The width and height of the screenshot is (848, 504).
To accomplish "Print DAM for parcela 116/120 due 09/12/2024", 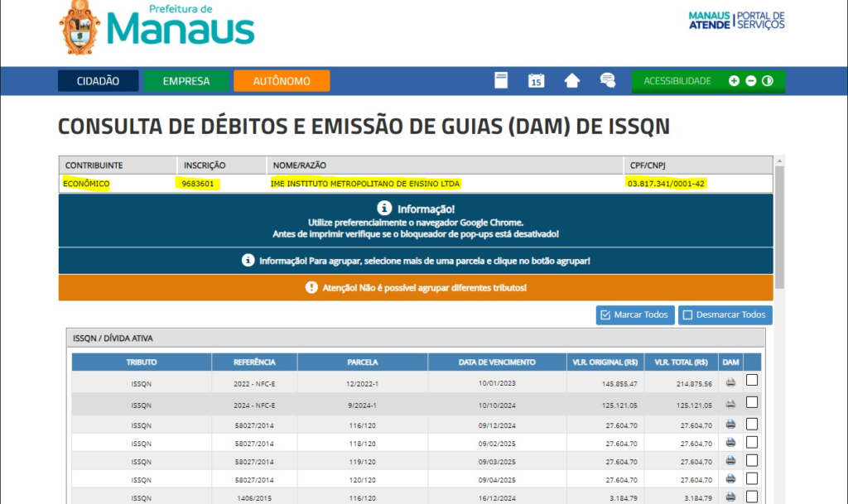I will (x=730, y=424).
